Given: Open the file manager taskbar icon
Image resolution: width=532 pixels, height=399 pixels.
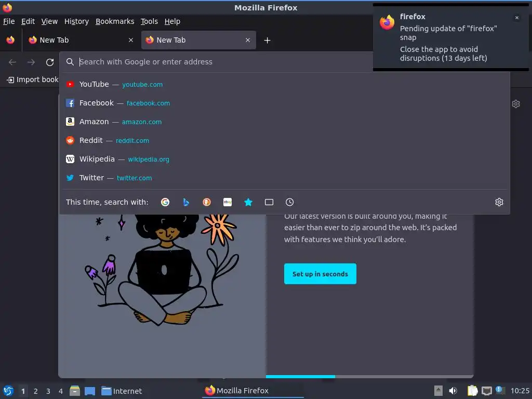Looking at the screenshot, I should pyautogui.click(x=75, y=391).
